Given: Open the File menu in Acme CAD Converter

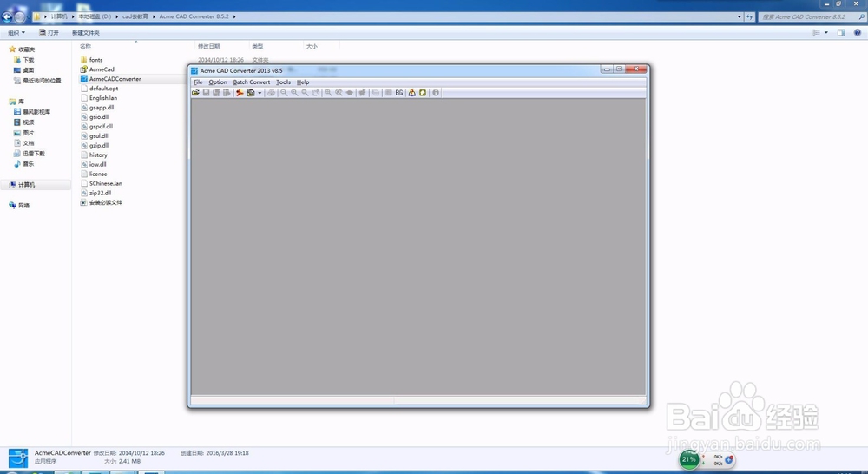Looking at the screenshot, I should (x=198, y=82).
